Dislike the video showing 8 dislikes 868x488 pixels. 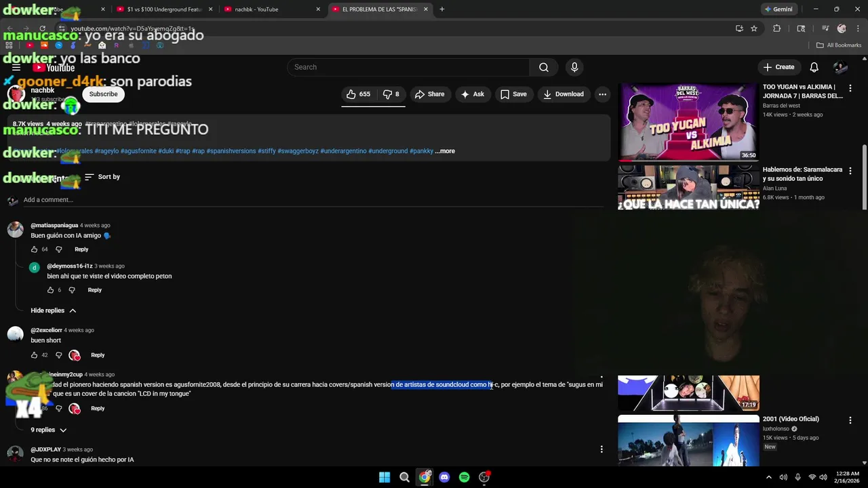[391, 94]
